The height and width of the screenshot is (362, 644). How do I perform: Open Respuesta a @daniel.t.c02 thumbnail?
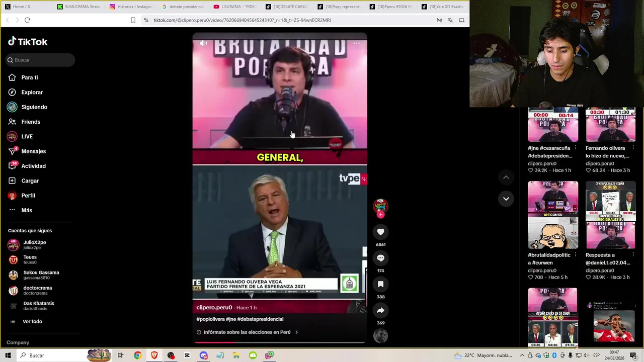coord(610,215)
